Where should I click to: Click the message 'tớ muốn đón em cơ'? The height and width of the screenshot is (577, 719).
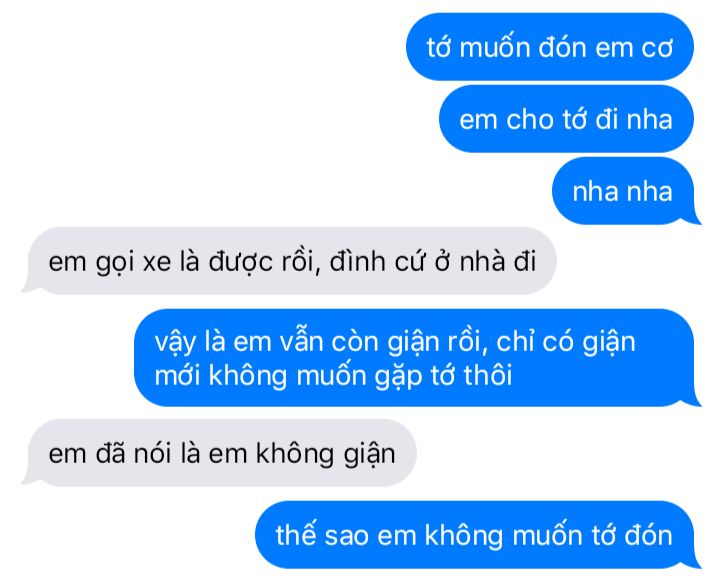pyautogui.click(x=550, y=47)
